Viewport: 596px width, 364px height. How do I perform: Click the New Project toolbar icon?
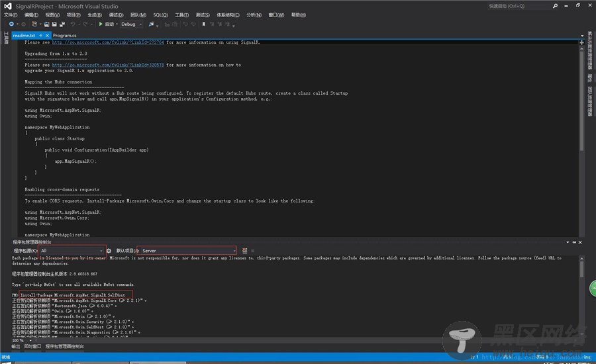click(34, 24)
